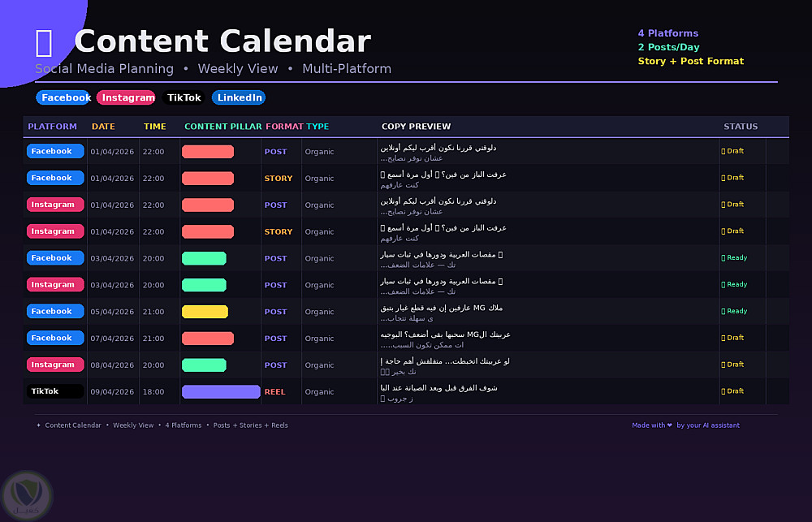The height and width of the screenshot is (522, 812).
Task: Click the TYPE column header
Action: click(x=317, y=127)
